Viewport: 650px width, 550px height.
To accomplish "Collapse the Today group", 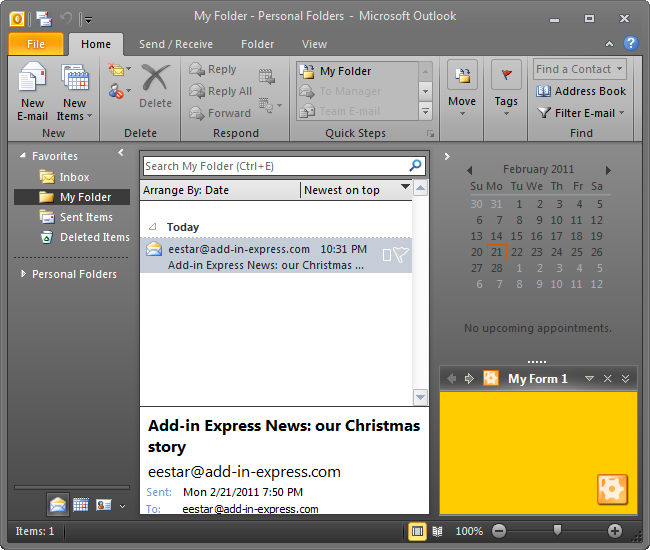I will point(153,227).
